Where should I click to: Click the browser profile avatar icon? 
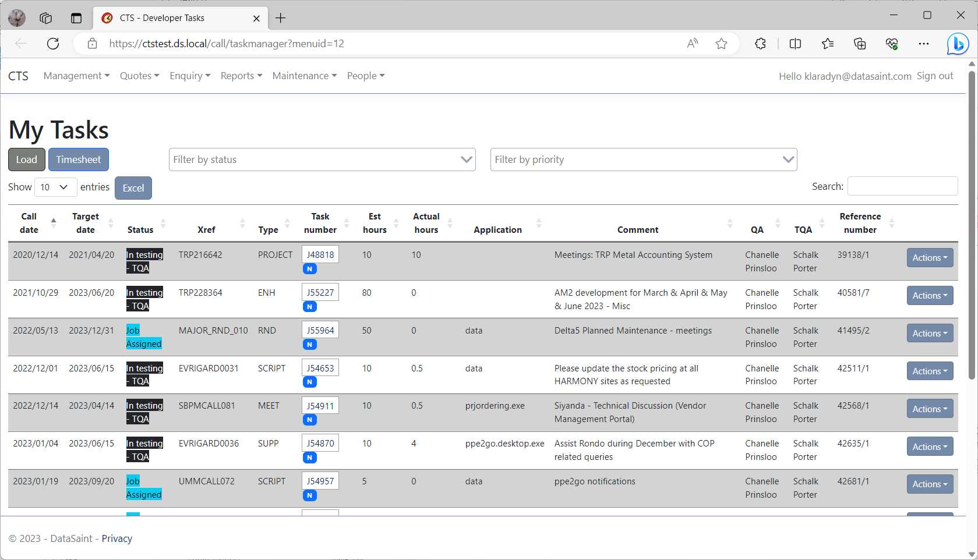(x=17, y=18)
